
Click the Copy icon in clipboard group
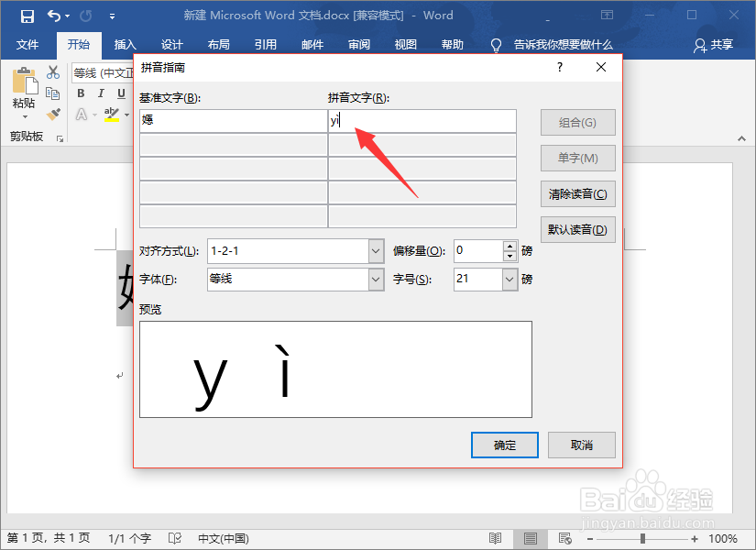point(52,91)
